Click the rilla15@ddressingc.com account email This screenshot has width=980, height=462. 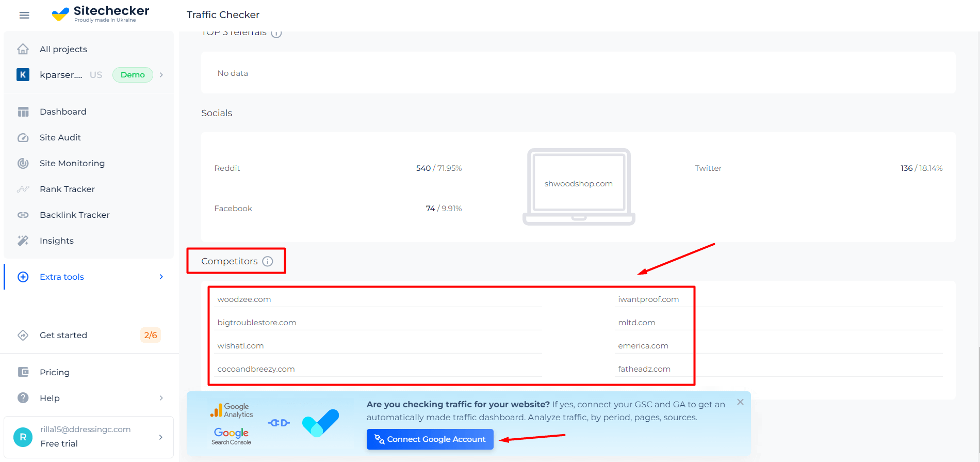(86, 429)
